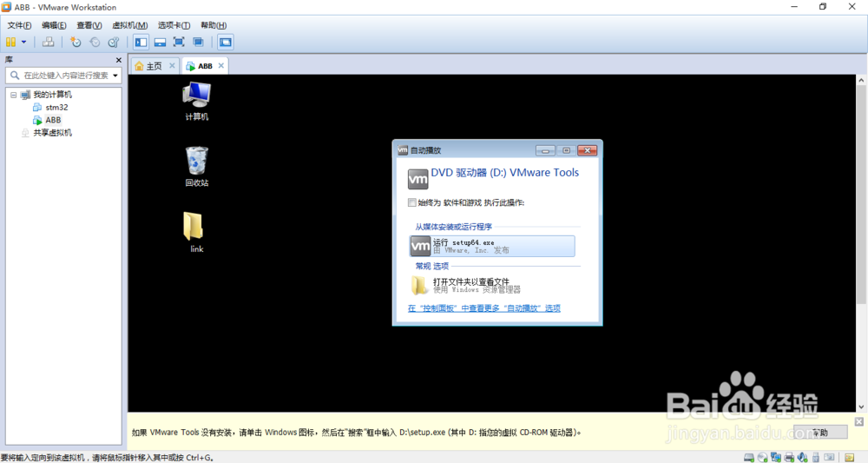This screenshot has height=463, width=868.
Task: Click the VM view vertical scrollbar
Action: tap(861, 194)
